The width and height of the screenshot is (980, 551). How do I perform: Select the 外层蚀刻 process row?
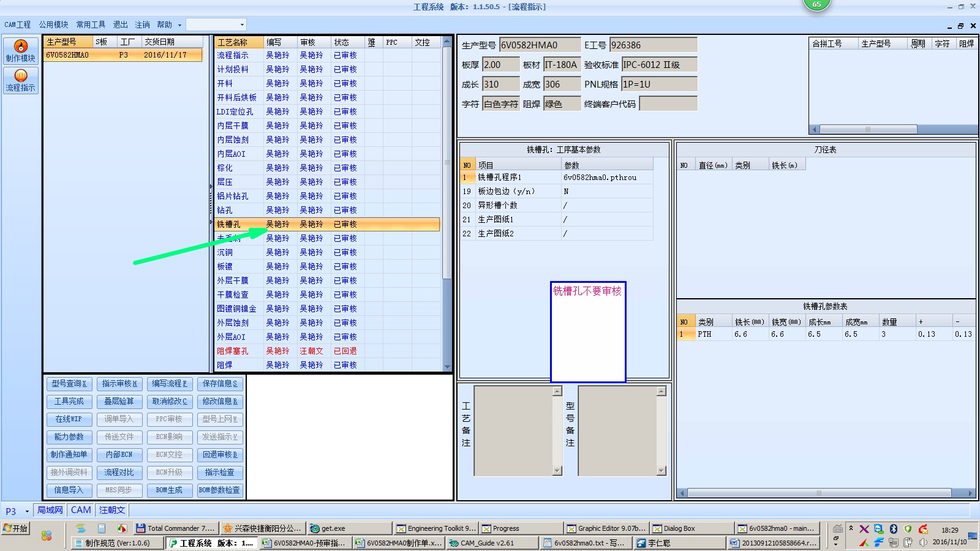pos(328,323)
